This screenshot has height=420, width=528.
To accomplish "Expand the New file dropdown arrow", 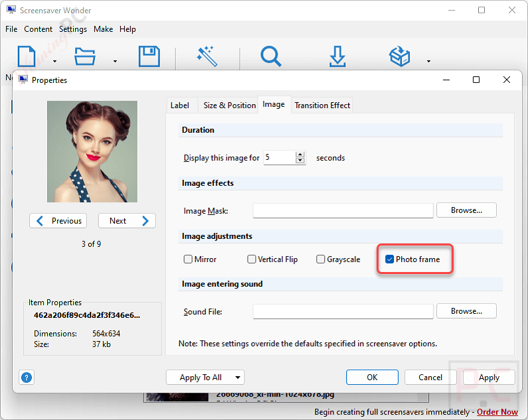I will (54, 61).
